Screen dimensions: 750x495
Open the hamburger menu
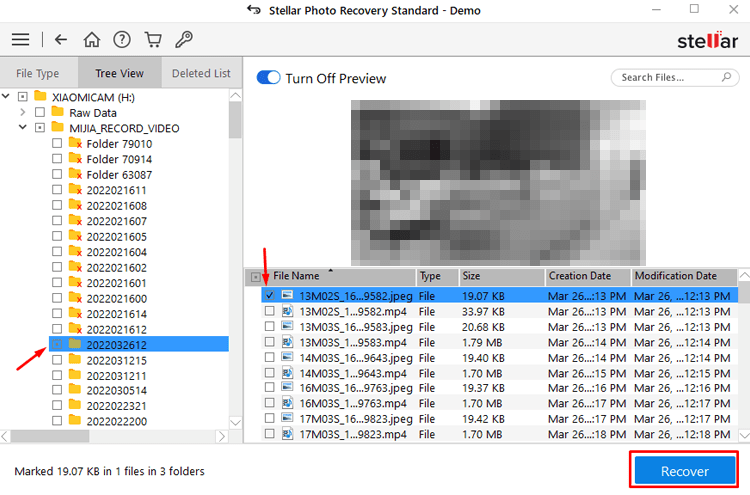(21, 39)
